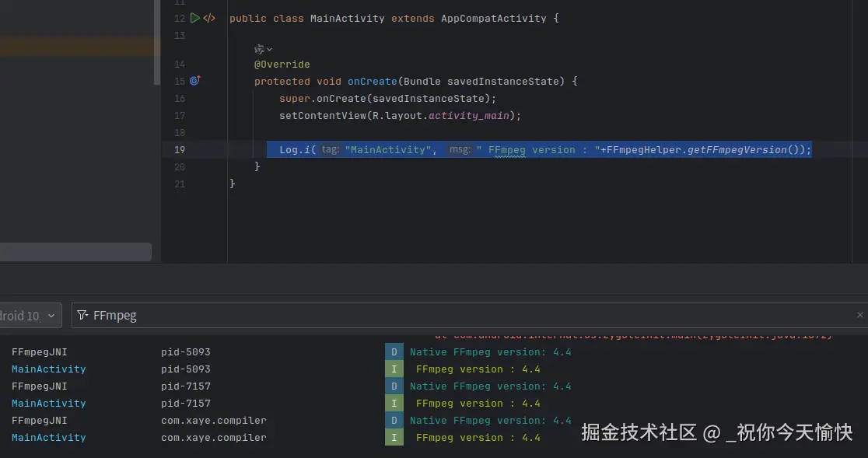
Task: Click the pid-5093 entry beside FFmpegJNI
Action: click(185, 352)
